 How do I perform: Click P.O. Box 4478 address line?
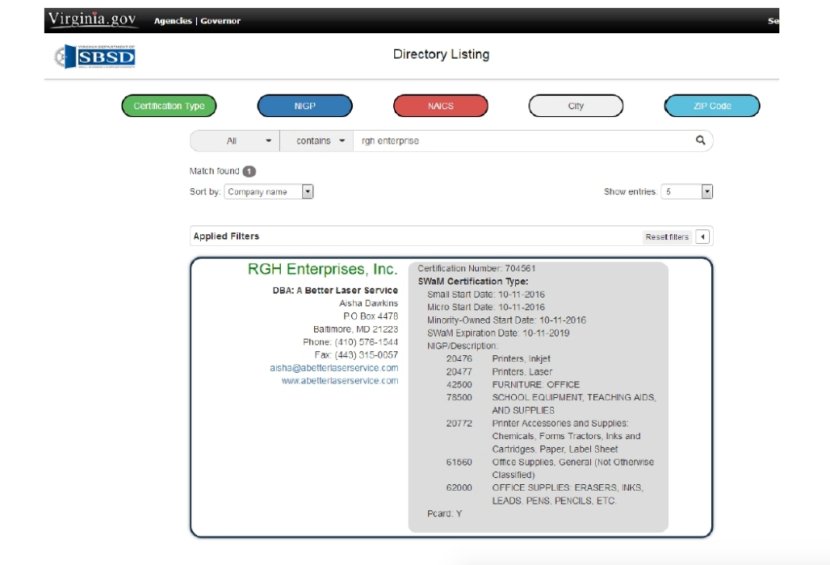371,316
